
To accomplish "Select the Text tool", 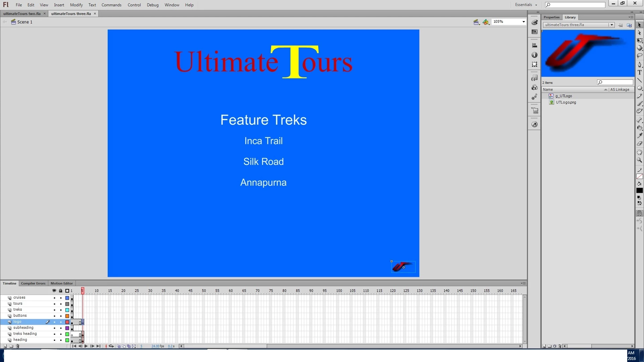I will (x=640, y=73).
